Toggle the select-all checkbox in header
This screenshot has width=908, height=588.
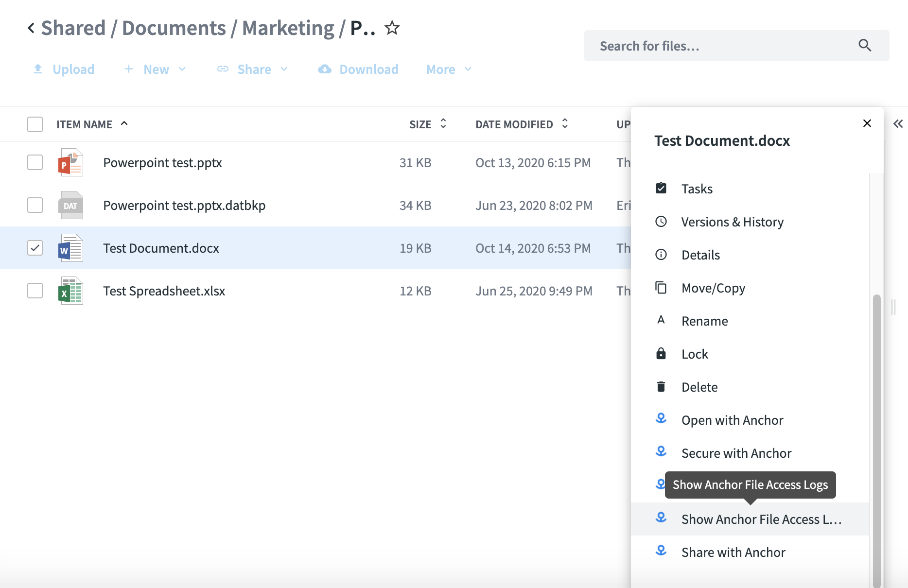(35, 124)
